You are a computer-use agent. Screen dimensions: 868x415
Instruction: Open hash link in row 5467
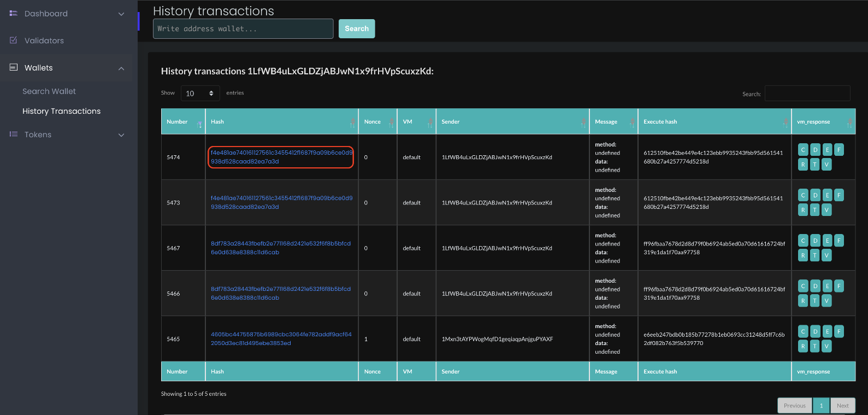(281, 248)
